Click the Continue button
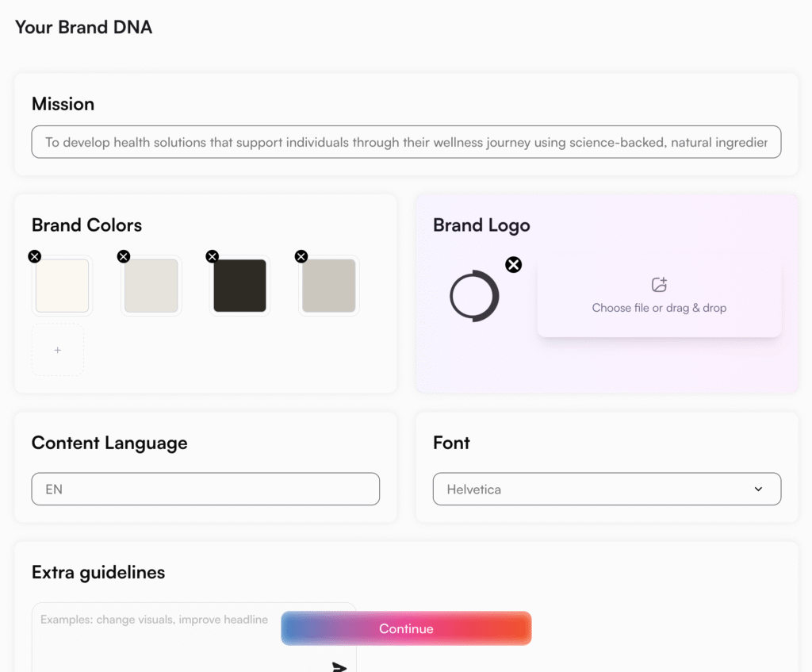This screenshot has height=672, width=812. click(406, 628)
